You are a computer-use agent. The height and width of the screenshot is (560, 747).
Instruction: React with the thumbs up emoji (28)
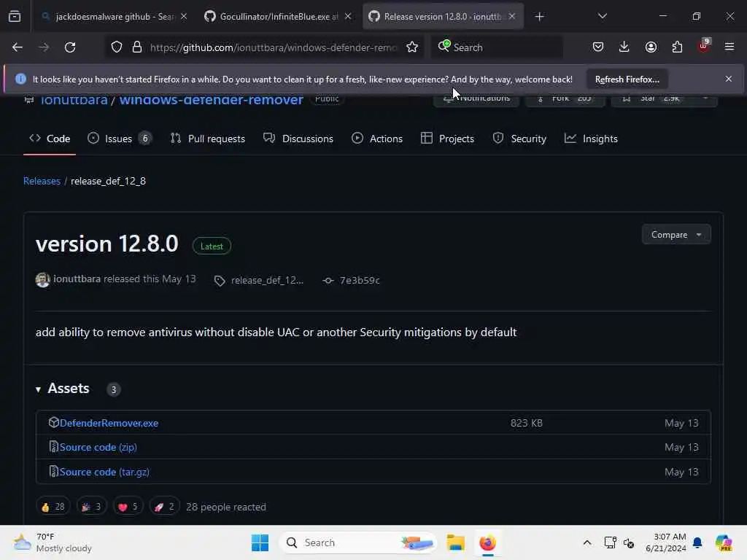(x=53, y=507)
